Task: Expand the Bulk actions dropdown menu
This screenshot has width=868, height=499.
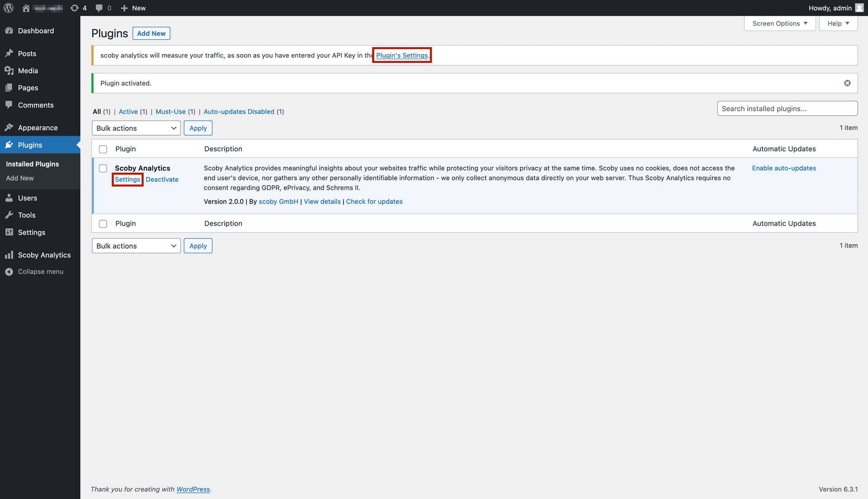Action: coord(136,127)
